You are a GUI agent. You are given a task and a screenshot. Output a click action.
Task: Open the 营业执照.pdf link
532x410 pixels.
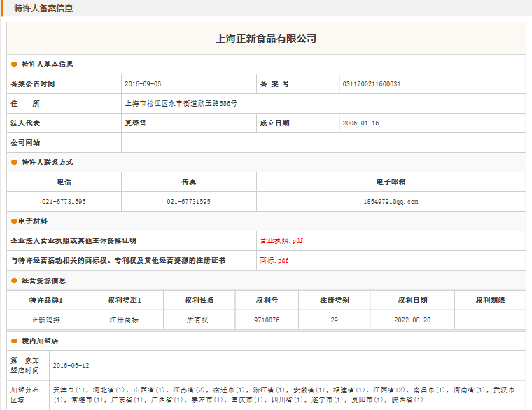(281, 241)
